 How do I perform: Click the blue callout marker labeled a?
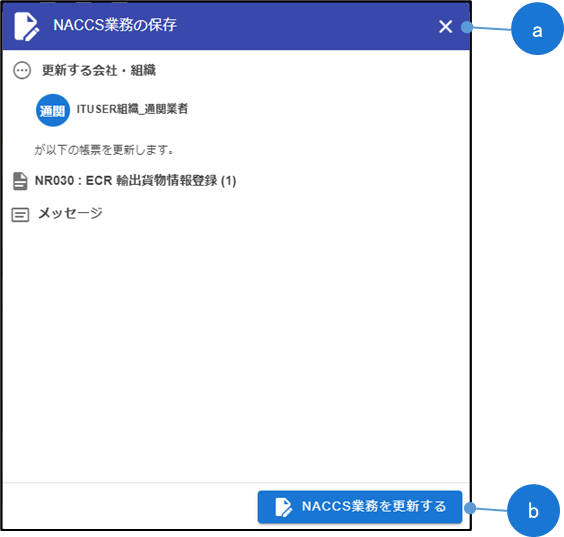tap(537, 29)
